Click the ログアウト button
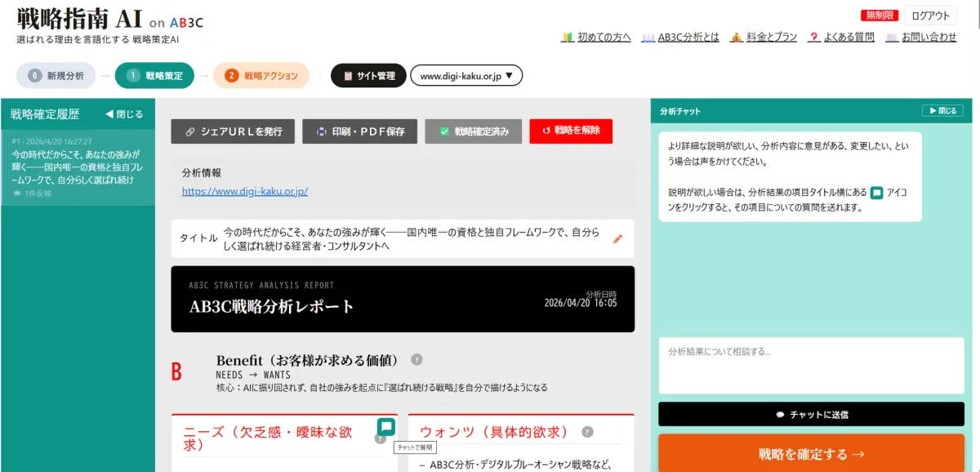Viewport: 980px width, 472px height. click(930, 16)
